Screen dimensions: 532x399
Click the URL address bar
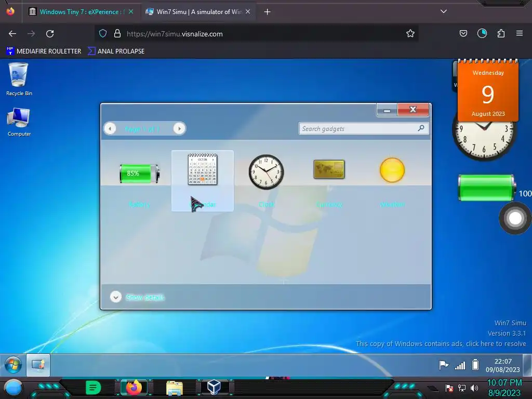pyautogui.click(x=256, y=34)
